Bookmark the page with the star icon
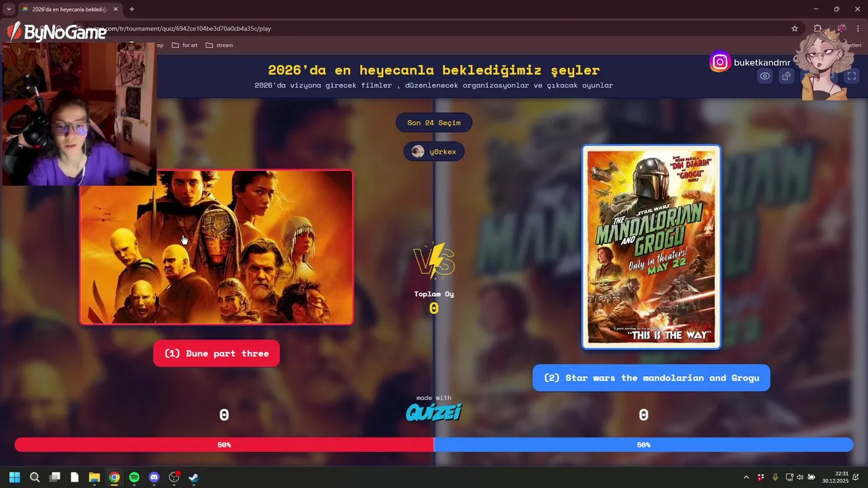 pos(795,28)
